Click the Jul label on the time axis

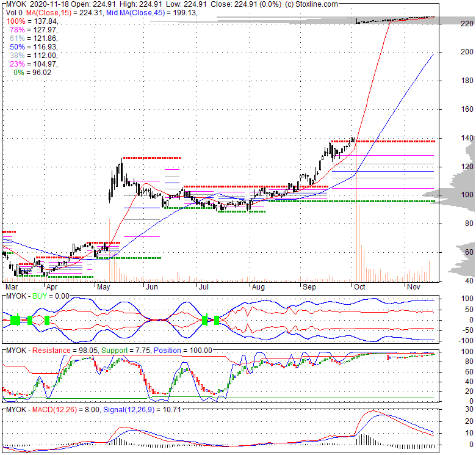click(203, 287)
